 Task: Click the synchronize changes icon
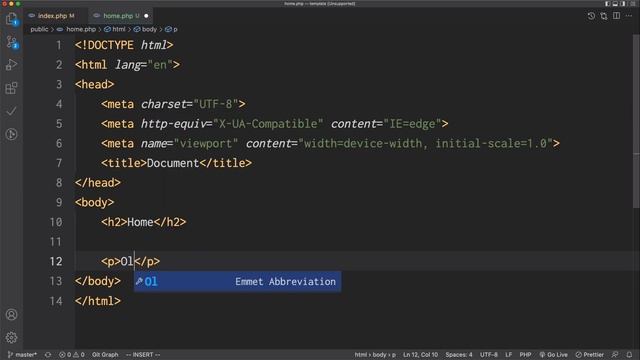click(x=48, y=355)
